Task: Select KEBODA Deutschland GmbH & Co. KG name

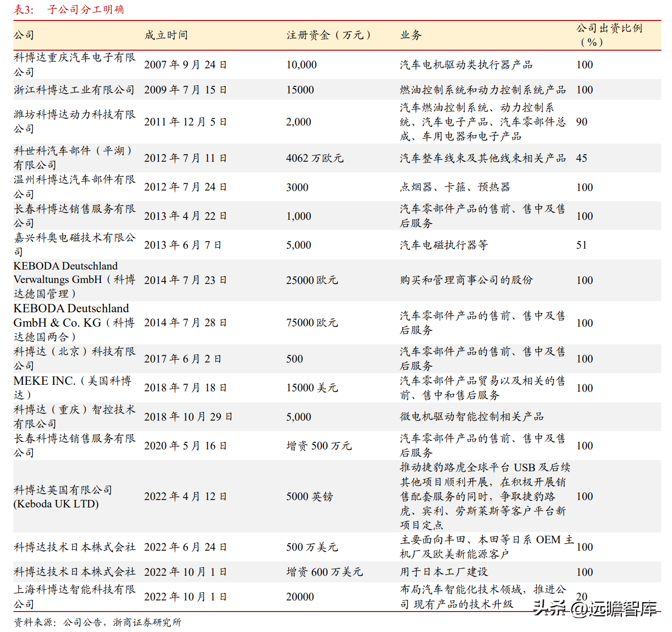Action: 74,323
